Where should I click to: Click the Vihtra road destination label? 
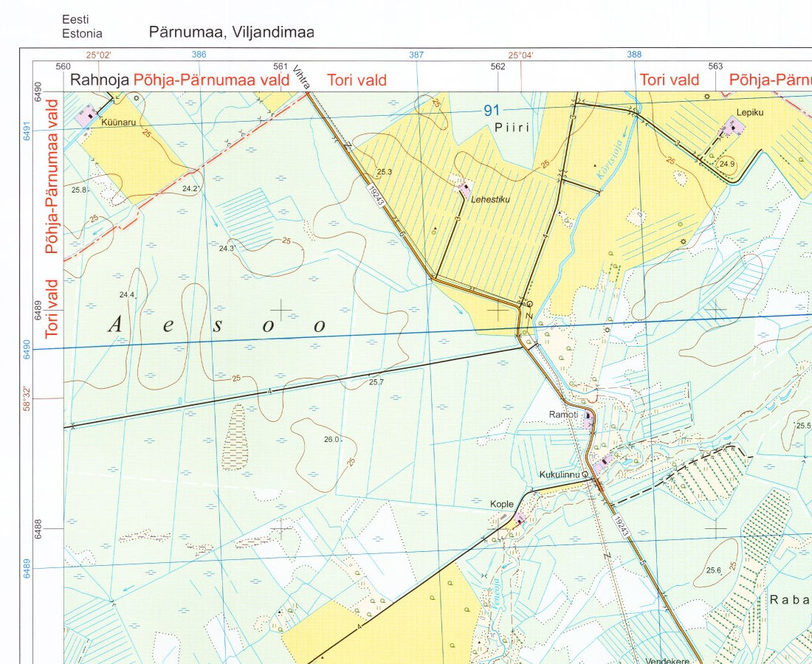tap(301, 77)
